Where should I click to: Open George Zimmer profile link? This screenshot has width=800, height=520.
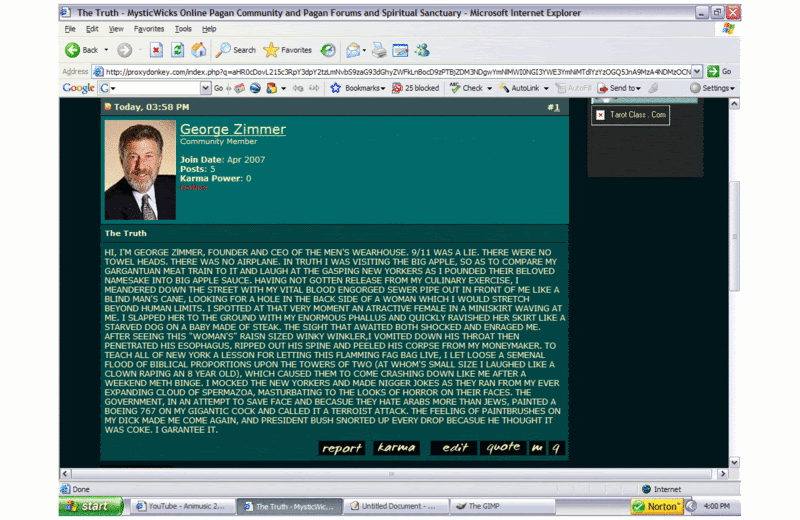pyautogui.click(x=233, y=130)
